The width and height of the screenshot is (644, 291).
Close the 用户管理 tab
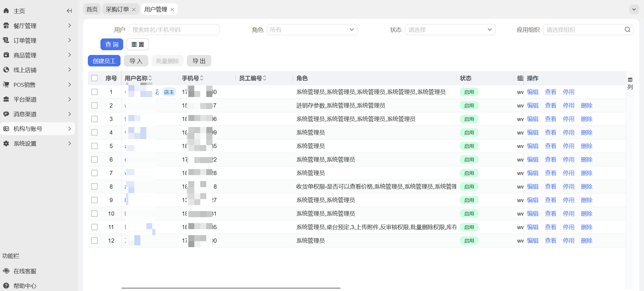(172, 10)
